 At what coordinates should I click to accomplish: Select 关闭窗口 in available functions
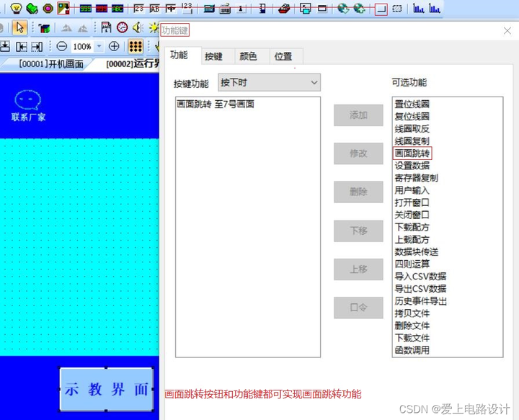click(x=412, y=215)
